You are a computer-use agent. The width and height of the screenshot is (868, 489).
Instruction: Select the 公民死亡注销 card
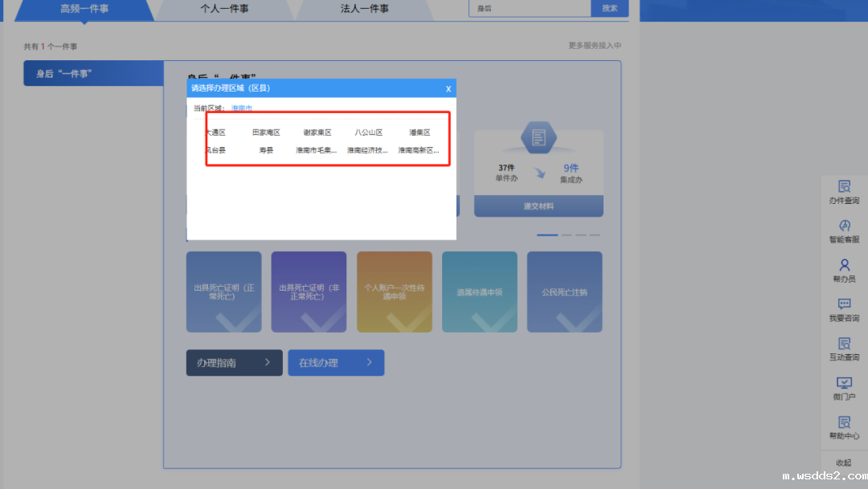point(564,292)
